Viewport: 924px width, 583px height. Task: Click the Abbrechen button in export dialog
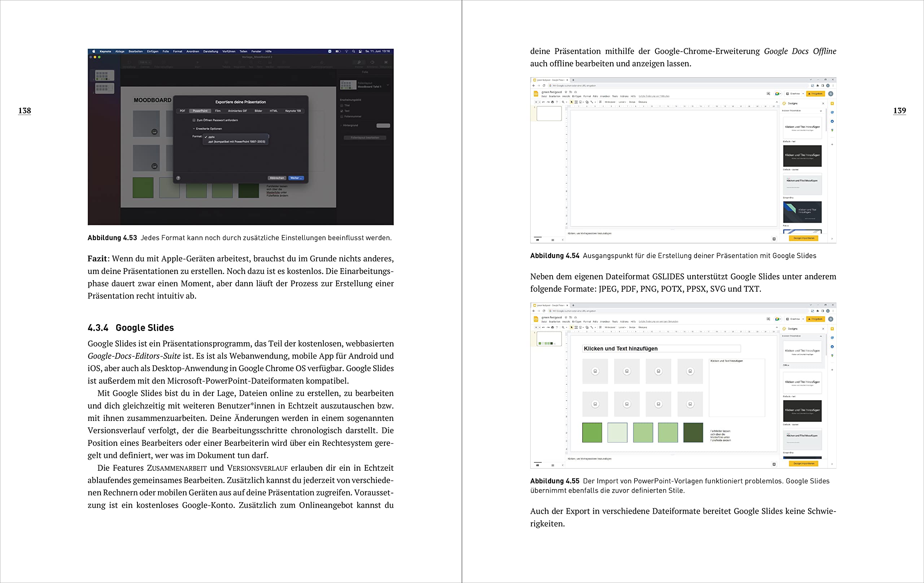(277, 178)
